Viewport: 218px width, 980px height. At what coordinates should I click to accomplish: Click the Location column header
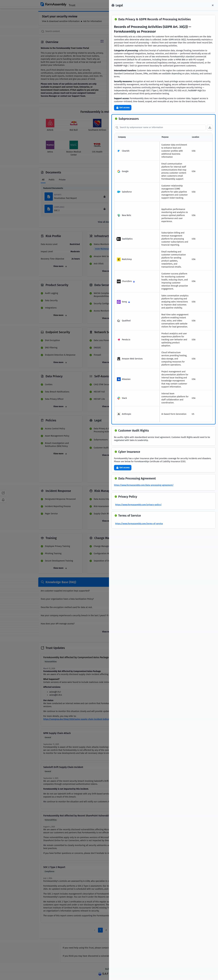(x=195, y=137)
